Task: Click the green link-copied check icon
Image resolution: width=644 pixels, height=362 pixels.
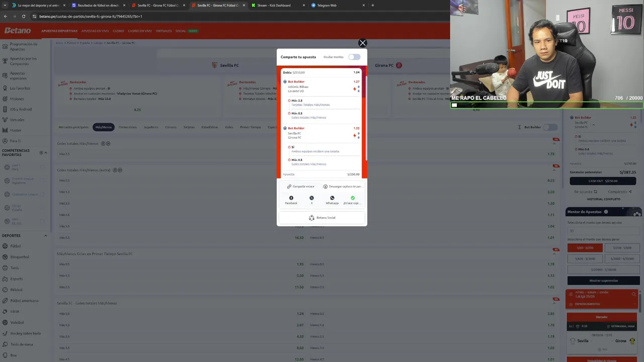Action: click(x=353, y=198)
